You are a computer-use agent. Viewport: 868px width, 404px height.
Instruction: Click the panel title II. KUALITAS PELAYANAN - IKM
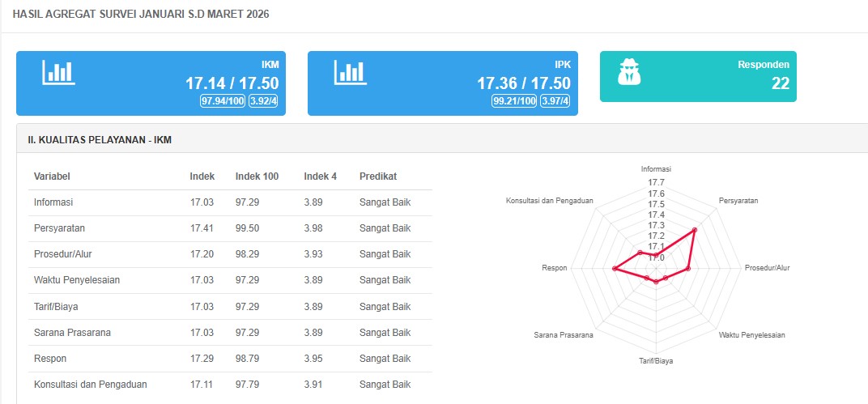pos(100,140)
